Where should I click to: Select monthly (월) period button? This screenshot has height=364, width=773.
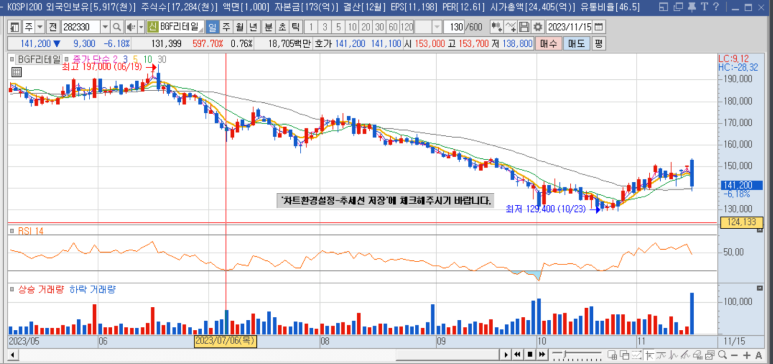[x=239, y=27]
